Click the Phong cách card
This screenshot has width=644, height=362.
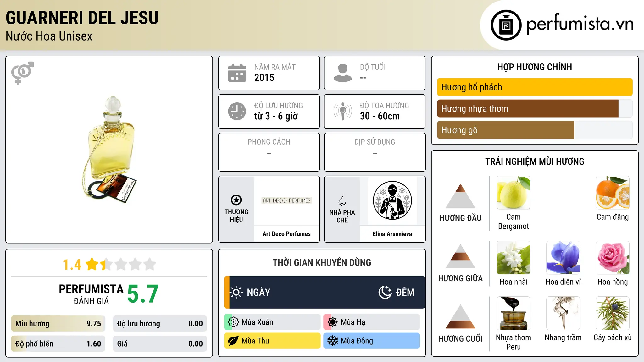coord(269,152)
